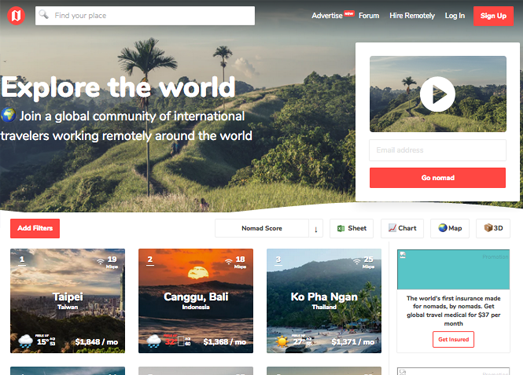
Task: Toggle the sort direction arrow
Action: coord(316,229)
